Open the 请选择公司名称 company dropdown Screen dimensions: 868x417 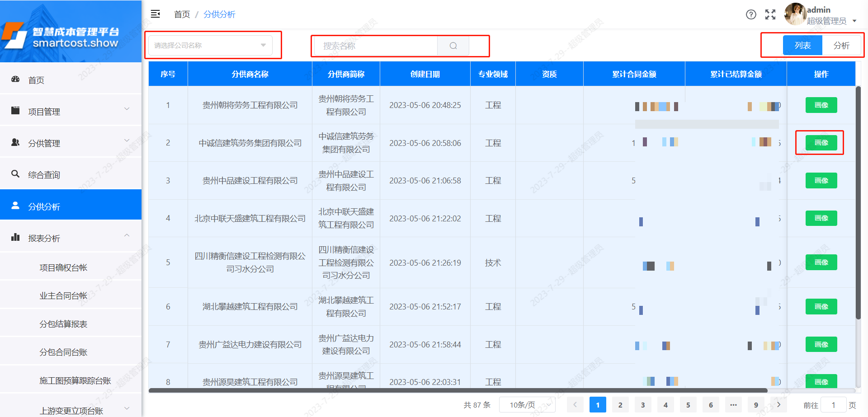[x=210, y=45]
